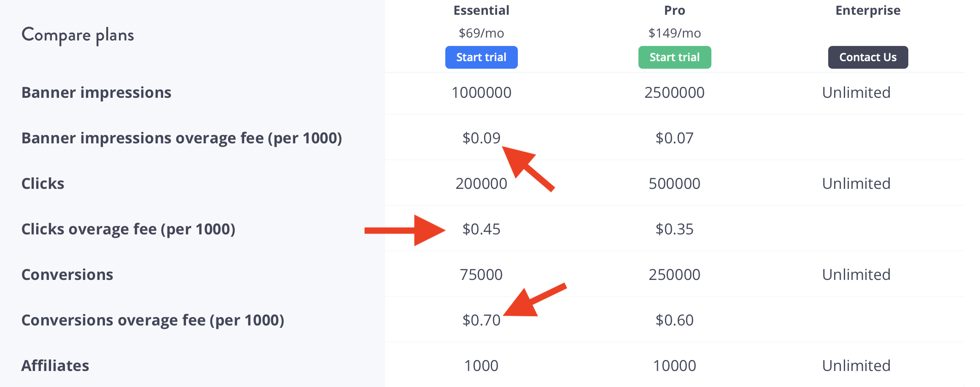Select the Banner impressions row label
Screen dimensions: 980x387
(x=96, y=92)
